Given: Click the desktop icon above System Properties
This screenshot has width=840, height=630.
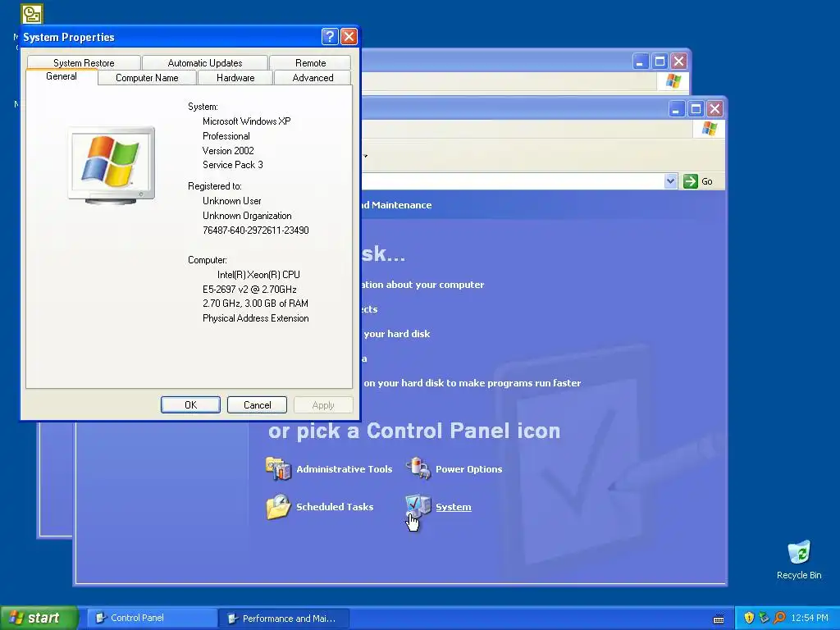Looking at the screenshot, I should [x=32, y=14].
